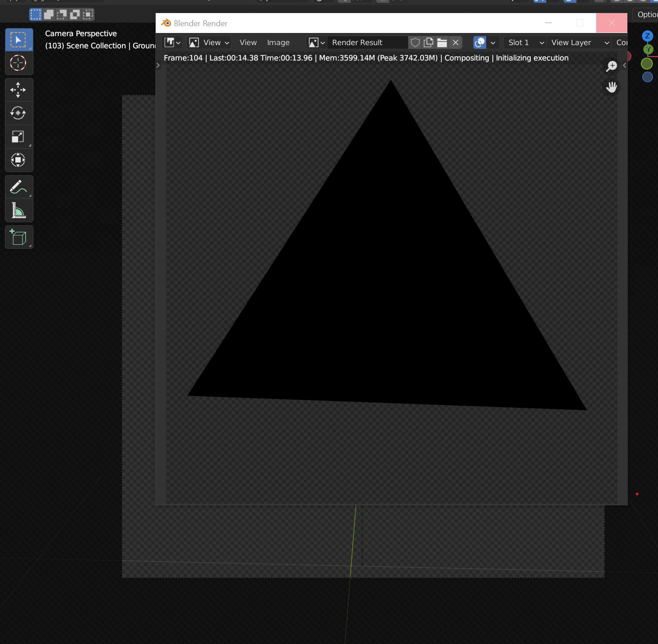Select the Annotate pencil tool
The image size is (658, 644).
19,187
